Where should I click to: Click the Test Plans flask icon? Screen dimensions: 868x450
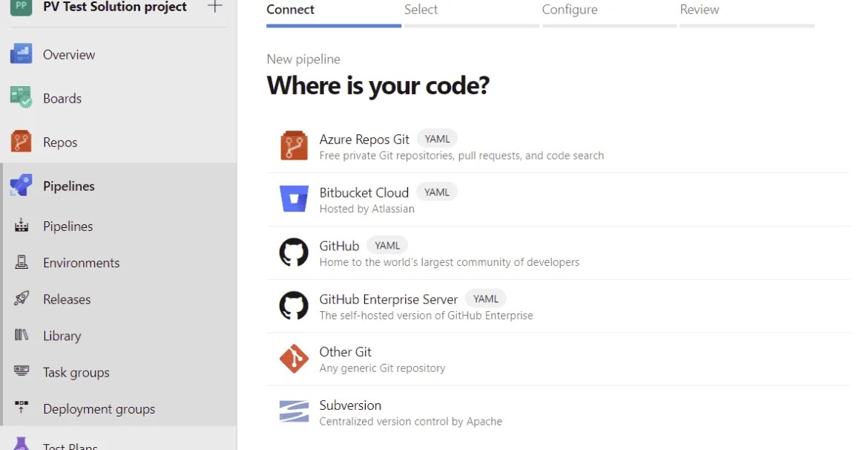[21, 444]
